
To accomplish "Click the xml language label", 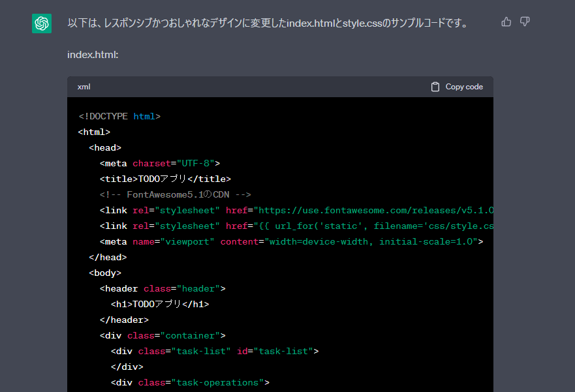I will 84,87.
